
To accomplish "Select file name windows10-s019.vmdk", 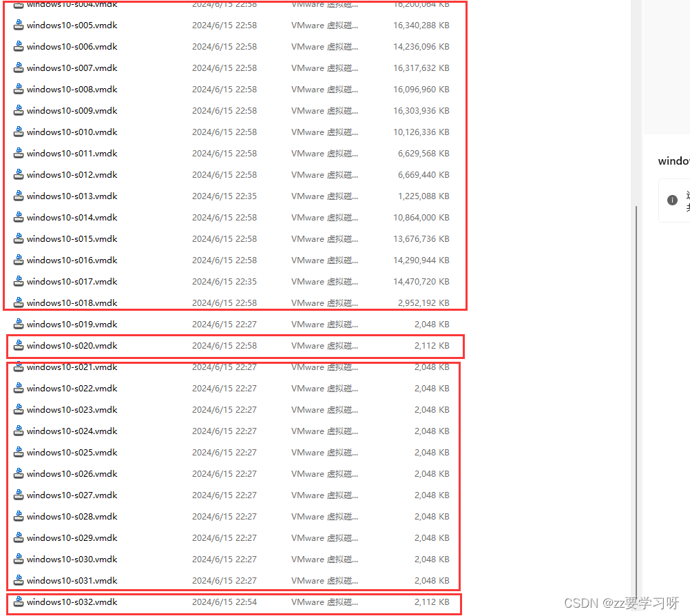I will [x=72, y=325].
